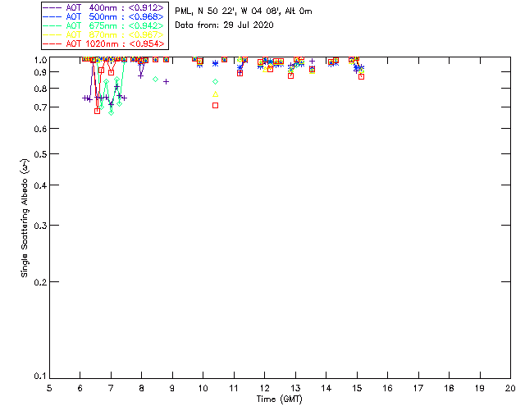Click the x-axis label 17
Viewport: 525px width, 420px height.
click(x=418, y=388)
